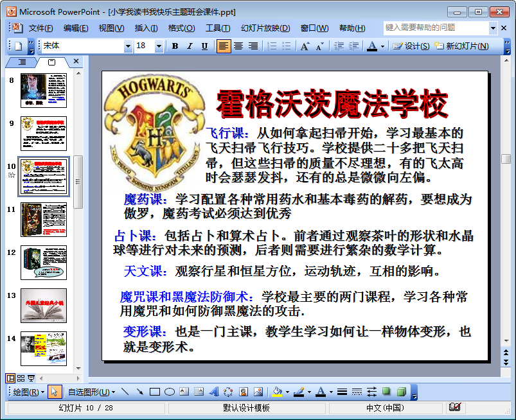Open the 工具 (Tools) menu
Image resolution: width=516 pixels, height=420 pixels.
pyautogui.click(x=218, y=28)
